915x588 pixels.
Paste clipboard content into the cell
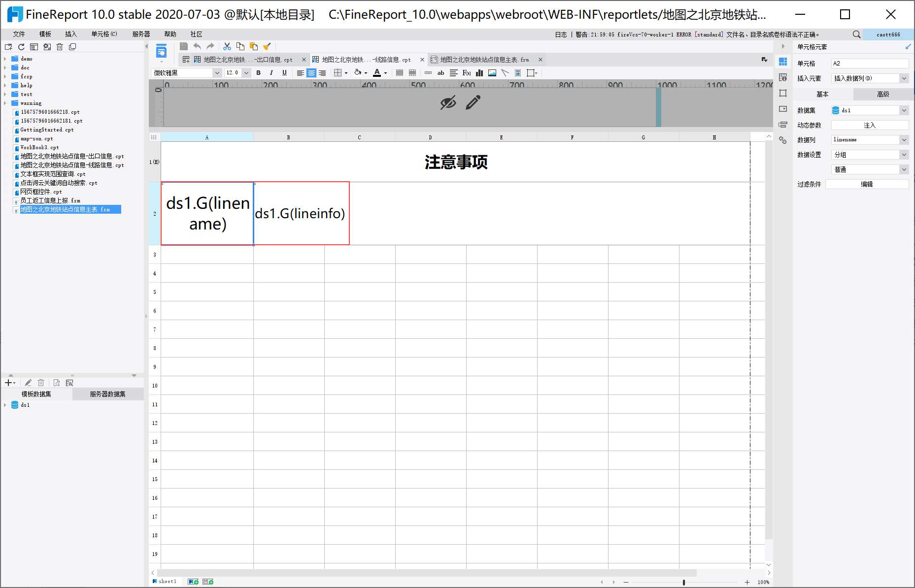click(254, 46)
